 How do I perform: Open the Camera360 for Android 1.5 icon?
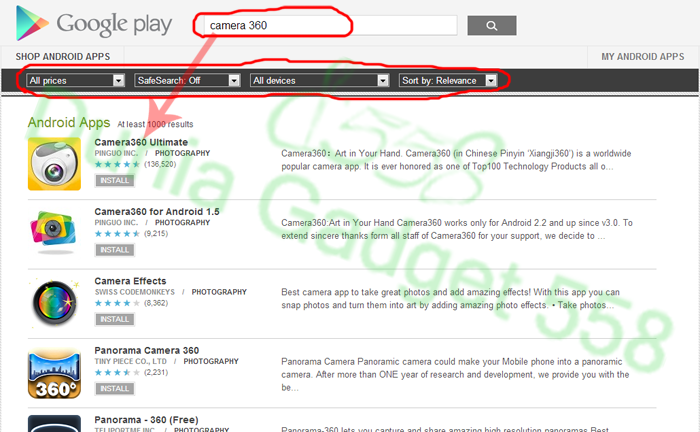(x=53, y=232)
